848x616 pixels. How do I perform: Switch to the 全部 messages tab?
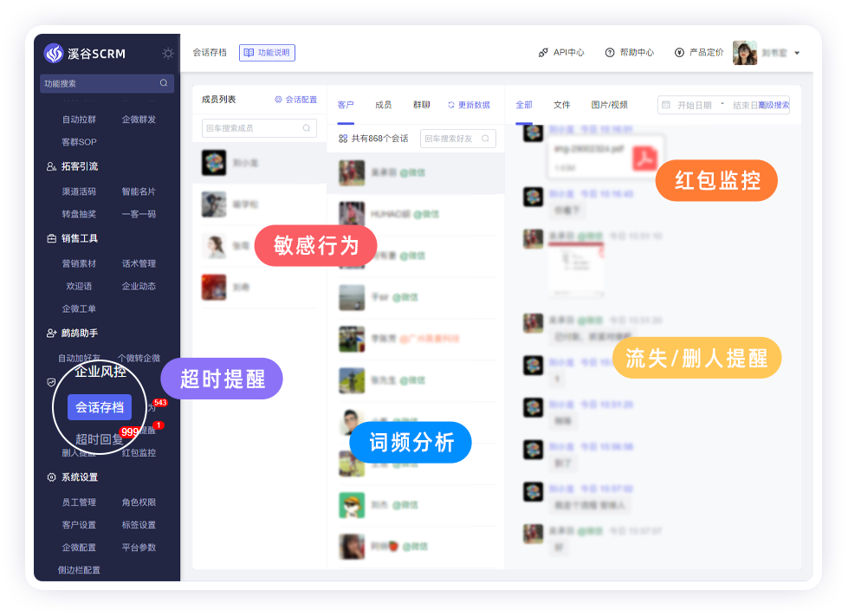click(x=524, y=105)
